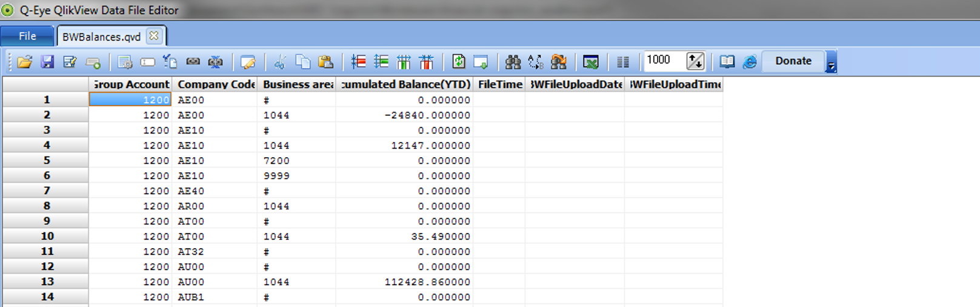The image size is (980, 307).
Task: Open the help book icon
Action: tap(727, 61)
